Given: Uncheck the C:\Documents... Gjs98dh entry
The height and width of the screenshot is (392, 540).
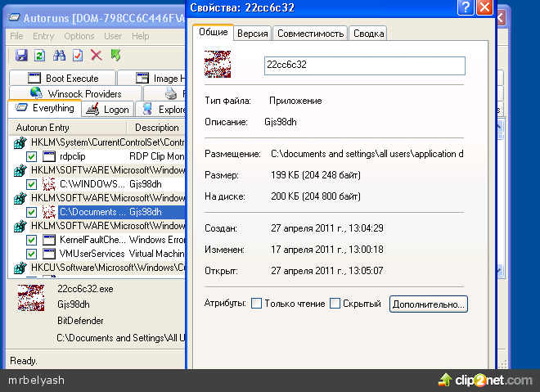Looking at the screenshot, I should [x=31, y=212].
